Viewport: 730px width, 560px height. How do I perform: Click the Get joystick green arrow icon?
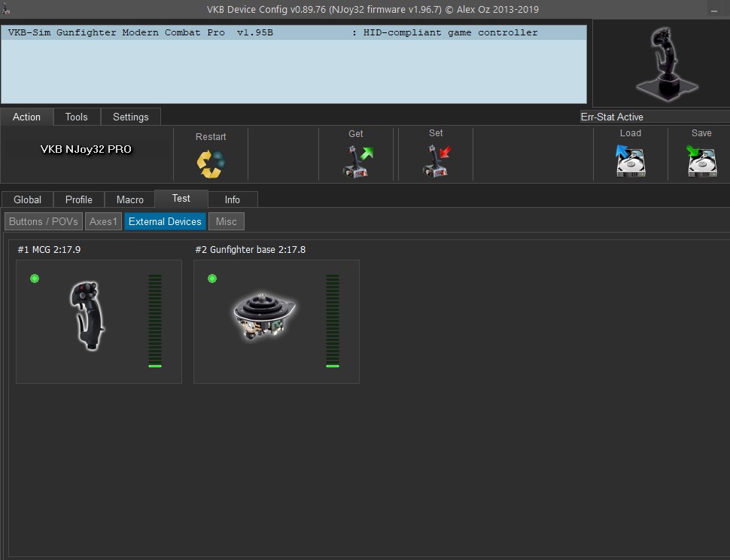click(x=357, y=161)
